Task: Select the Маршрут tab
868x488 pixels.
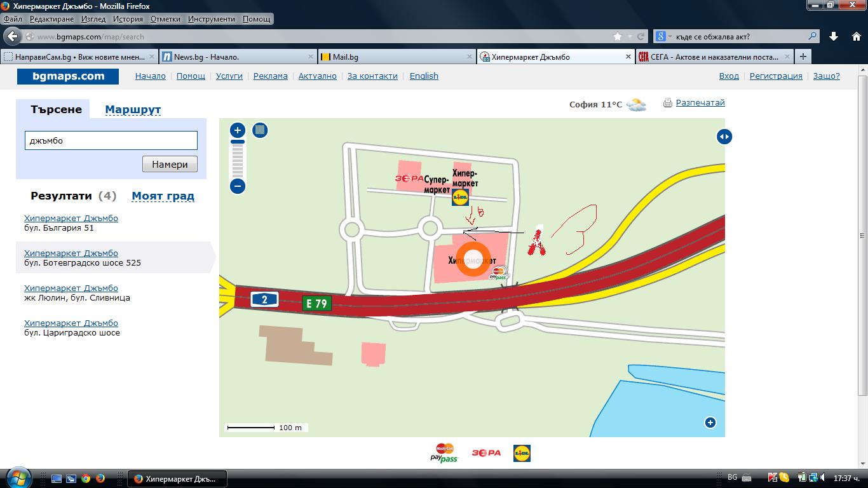Action: coord(133,109)
